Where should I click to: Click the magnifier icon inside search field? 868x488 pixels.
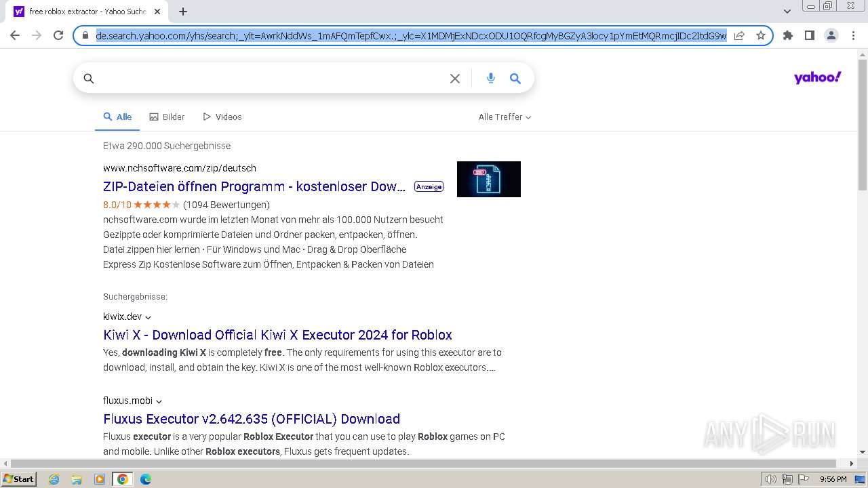(89, 79)
